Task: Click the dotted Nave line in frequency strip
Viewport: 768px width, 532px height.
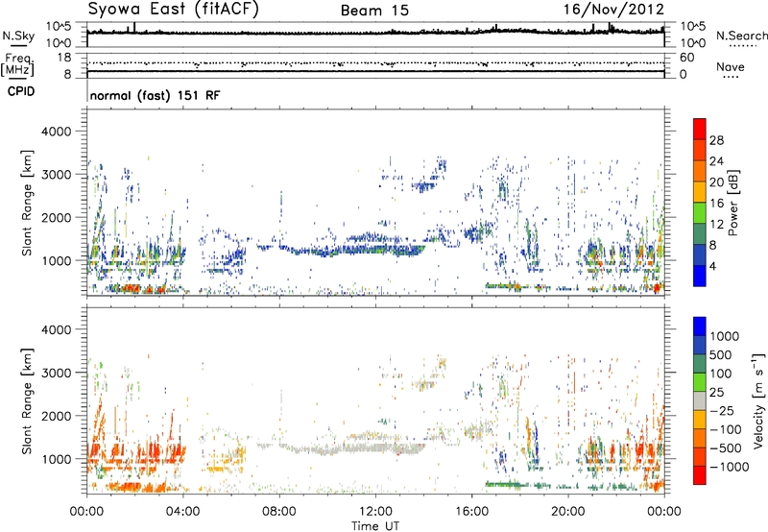Action: coord(375,63)
